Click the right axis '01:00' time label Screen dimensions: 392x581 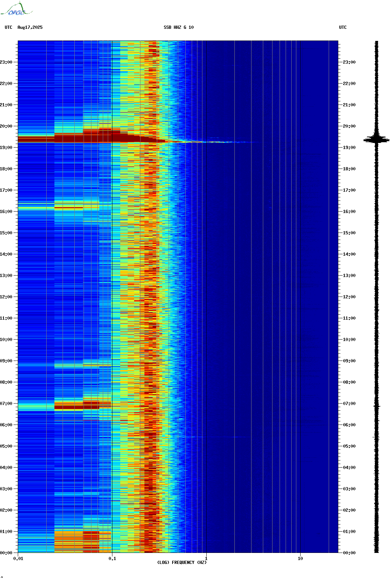(349, 532)
